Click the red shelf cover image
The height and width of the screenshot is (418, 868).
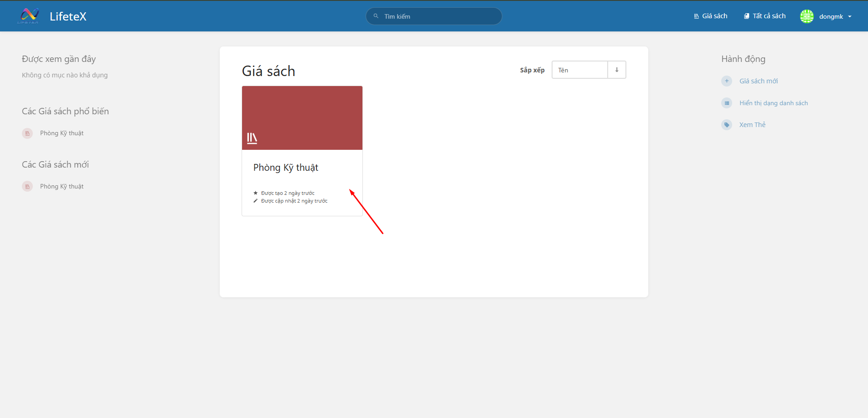point(302,118)
